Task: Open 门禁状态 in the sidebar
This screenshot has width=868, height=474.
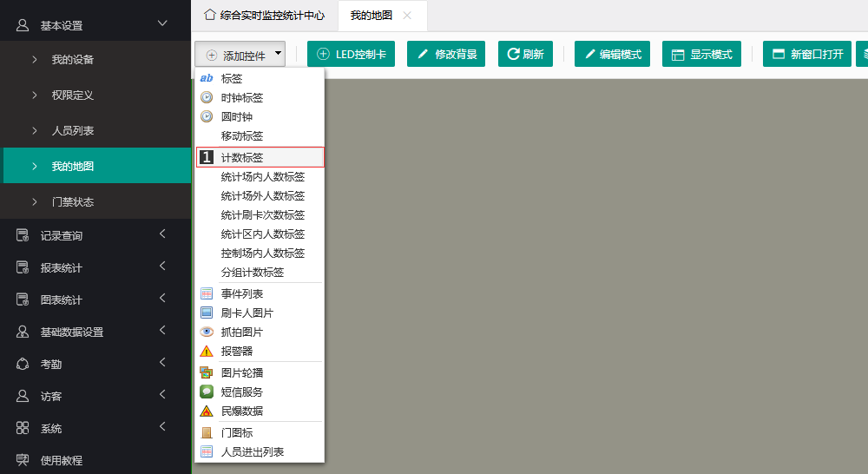Action: click(x=97, y=201)
